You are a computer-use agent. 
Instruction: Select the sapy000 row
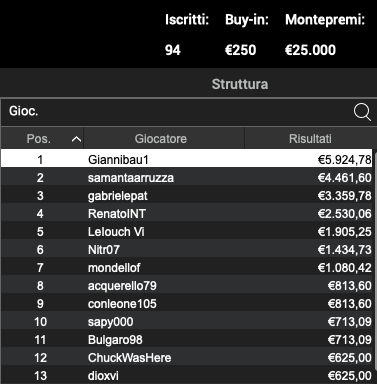pyautogui.click(x=187, y=322)
